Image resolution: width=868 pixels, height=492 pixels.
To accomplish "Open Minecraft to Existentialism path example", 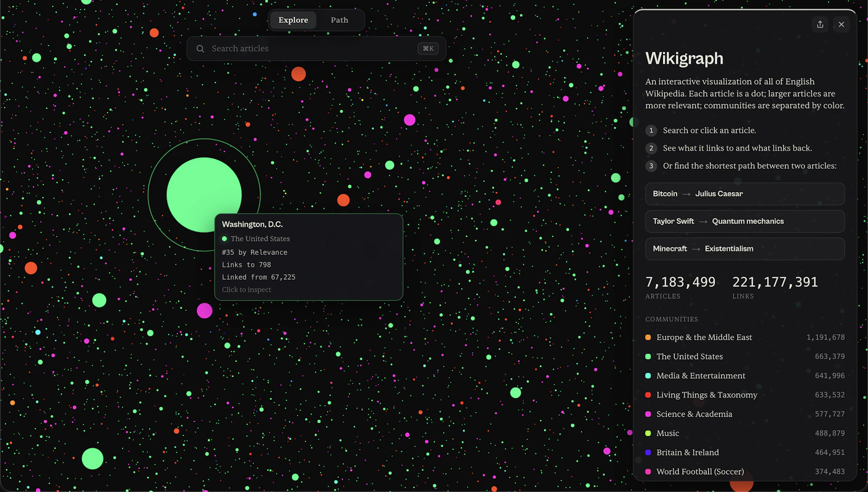I will 745,248.
